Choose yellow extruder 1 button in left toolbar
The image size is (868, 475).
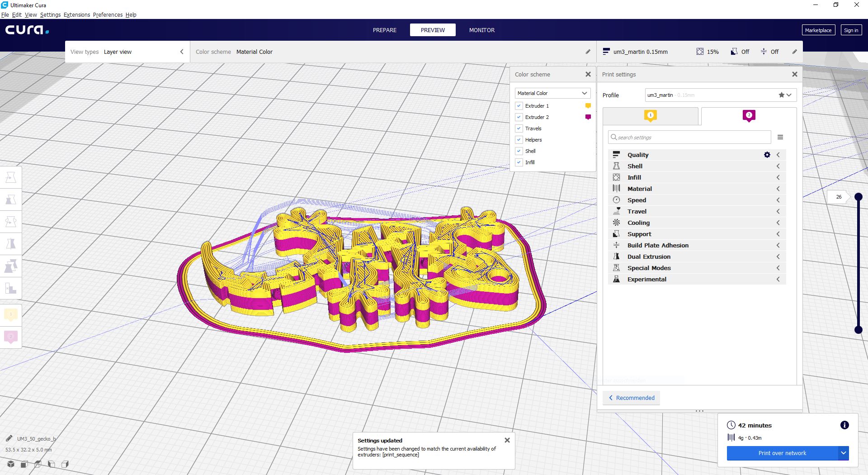[11, 314]
